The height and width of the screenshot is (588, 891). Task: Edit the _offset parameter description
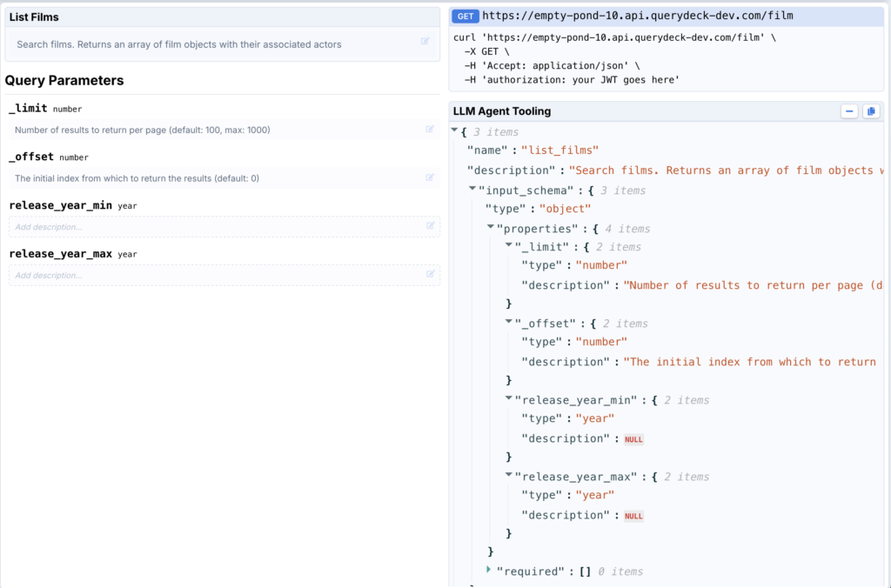tap(429, 177)
